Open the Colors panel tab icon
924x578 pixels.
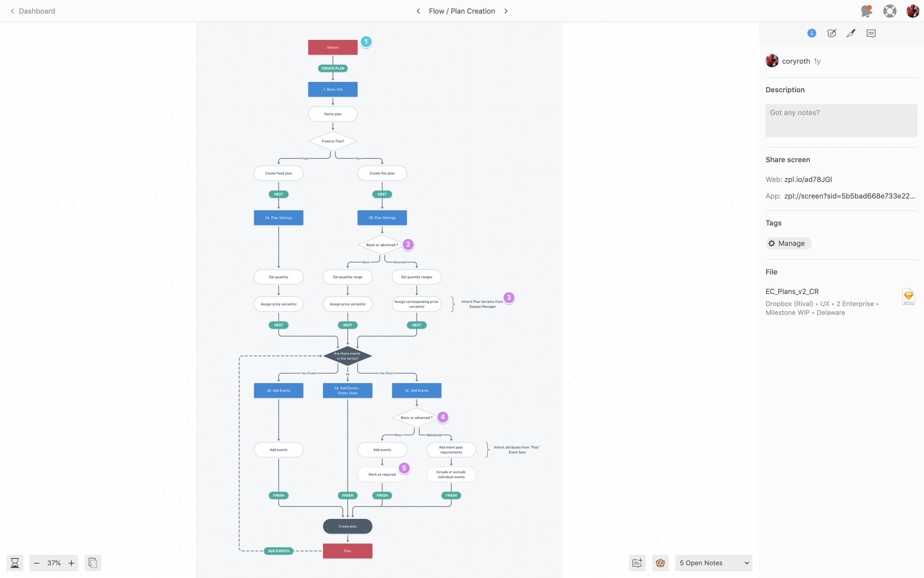tap(832, 33)
